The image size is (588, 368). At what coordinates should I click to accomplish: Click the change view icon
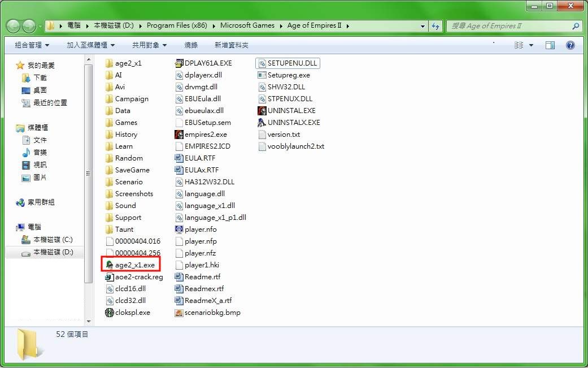click(519, 45)
